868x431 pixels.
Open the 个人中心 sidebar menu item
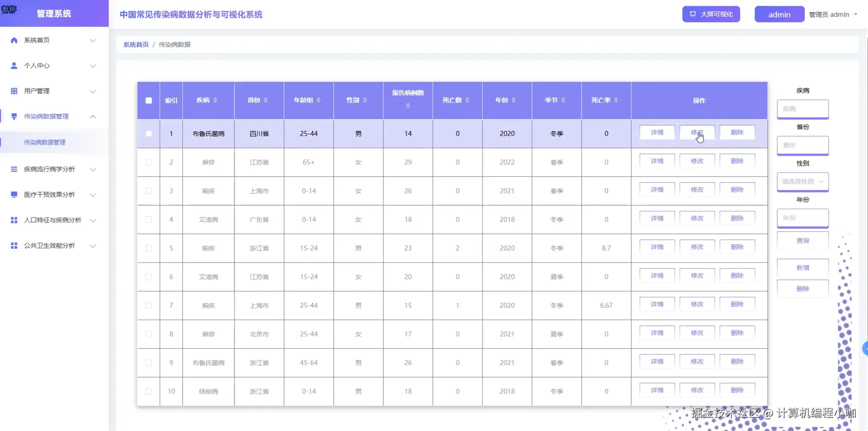point(54,65)
